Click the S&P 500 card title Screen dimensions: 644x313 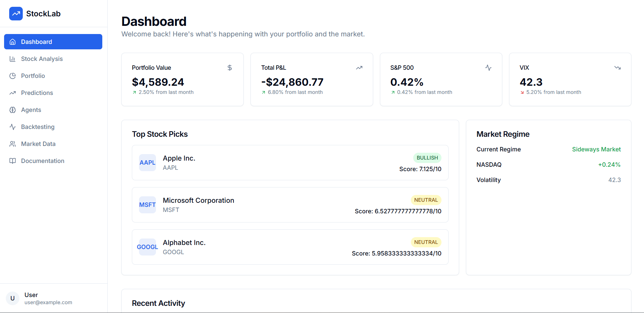pyautogui.click(x=402, y=68)
